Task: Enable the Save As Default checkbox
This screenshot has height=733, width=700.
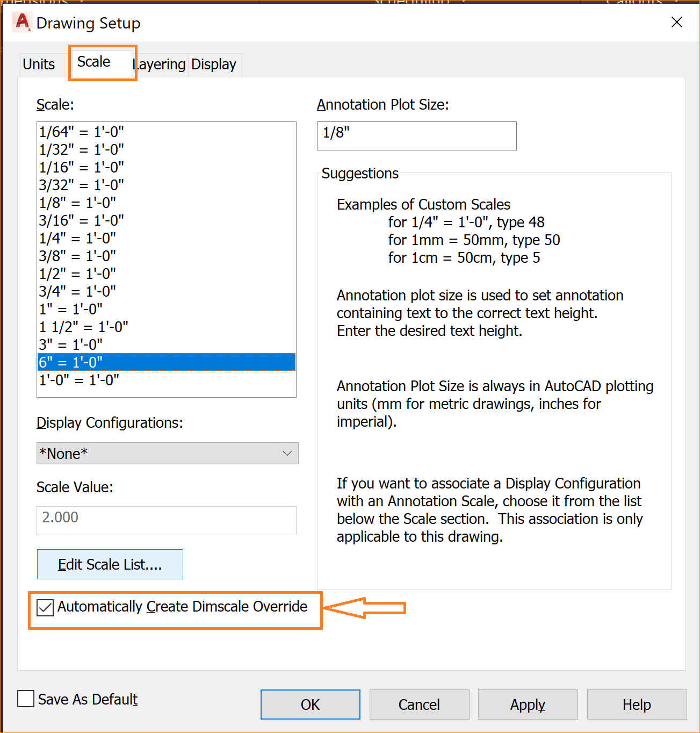Action: pos(25,699)
